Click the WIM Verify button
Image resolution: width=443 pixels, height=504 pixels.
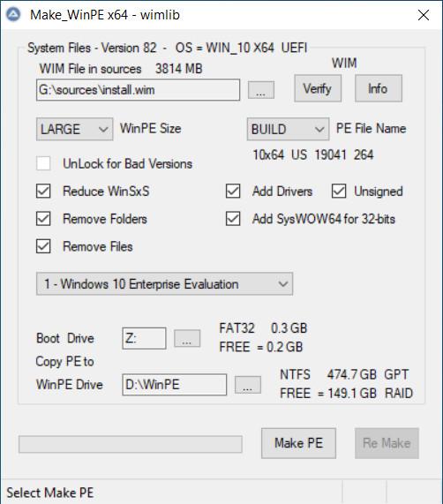pyautogui.click(x=318, y=88)
